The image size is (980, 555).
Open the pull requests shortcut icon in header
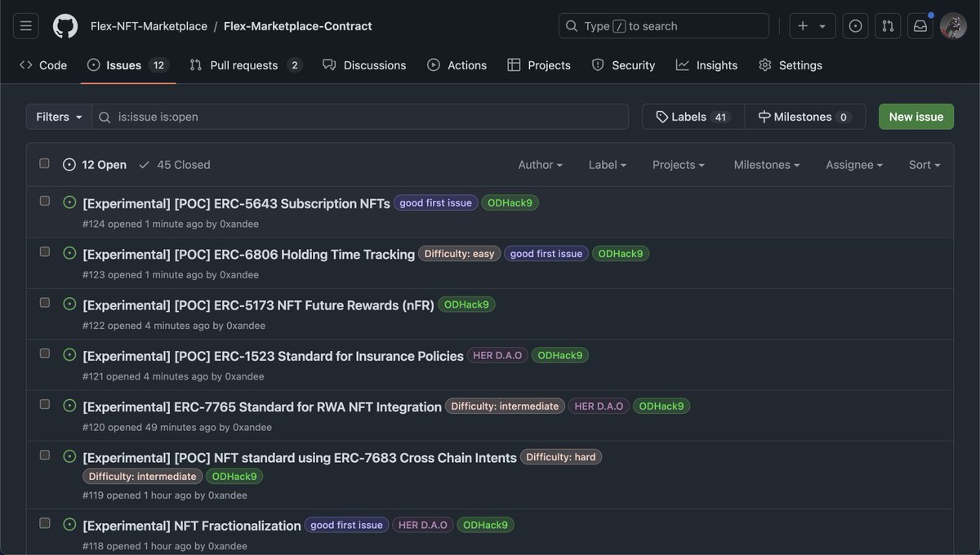[x=888, y=26]
